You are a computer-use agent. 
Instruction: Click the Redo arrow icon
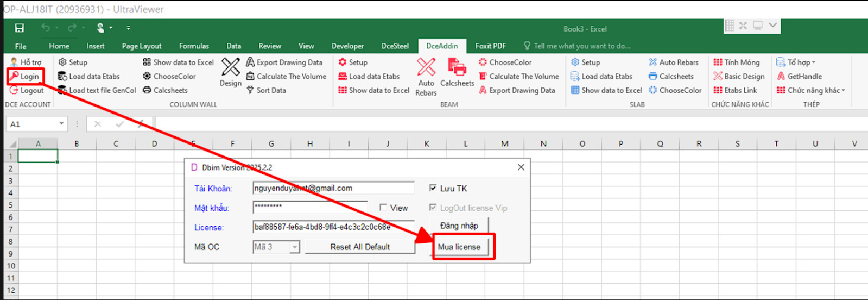(x=72, y=28)
